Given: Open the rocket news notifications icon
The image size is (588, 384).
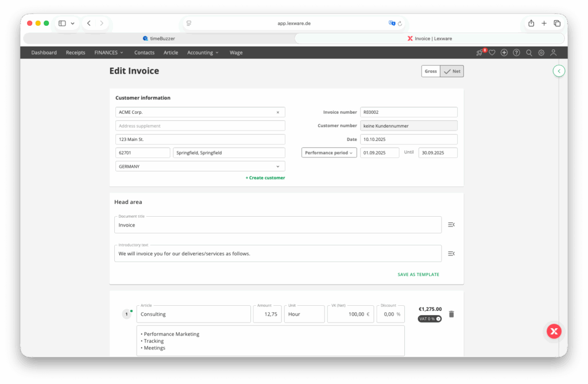Looking at the screenshot, I should (x=479, y=53).
